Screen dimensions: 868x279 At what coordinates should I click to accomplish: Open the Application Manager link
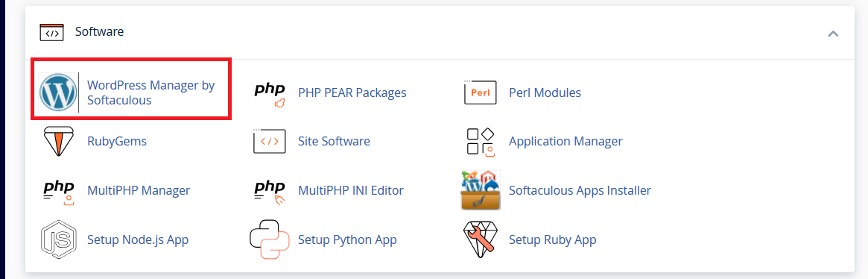[x=566, y=142]
